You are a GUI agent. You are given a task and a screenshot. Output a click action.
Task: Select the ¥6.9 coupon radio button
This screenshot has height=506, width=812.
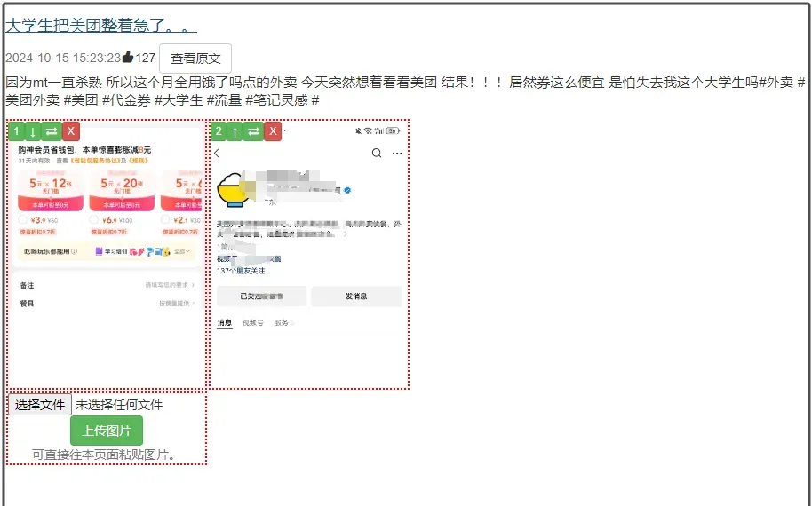(x=94, y=220)
